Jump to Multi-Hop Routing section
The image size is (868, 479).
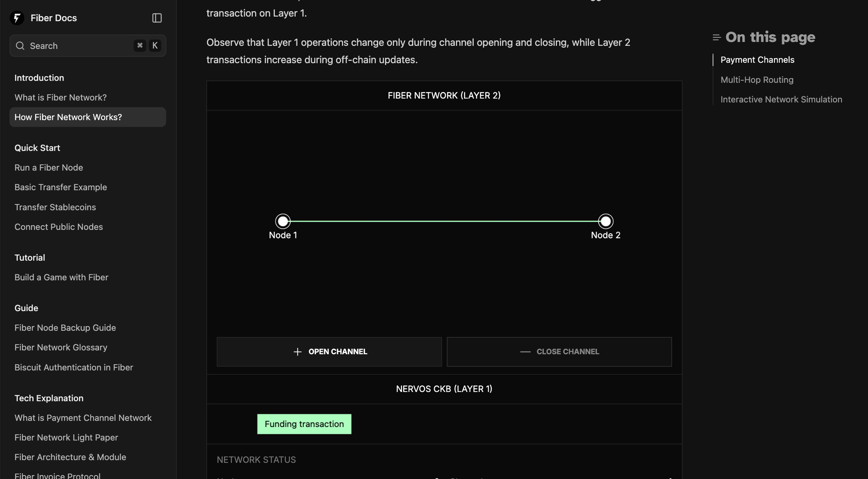pos(757,80)
